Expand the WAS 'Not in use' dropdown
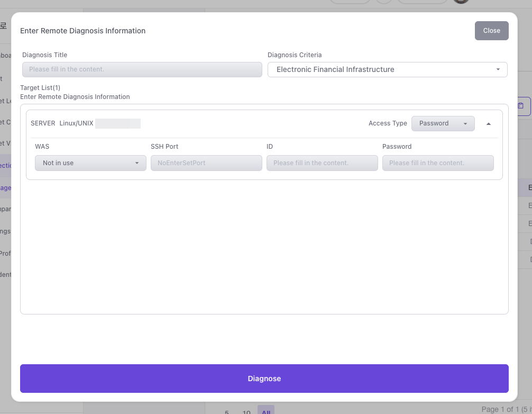Screen dimensions: 532x414 (x=90, y=163)
